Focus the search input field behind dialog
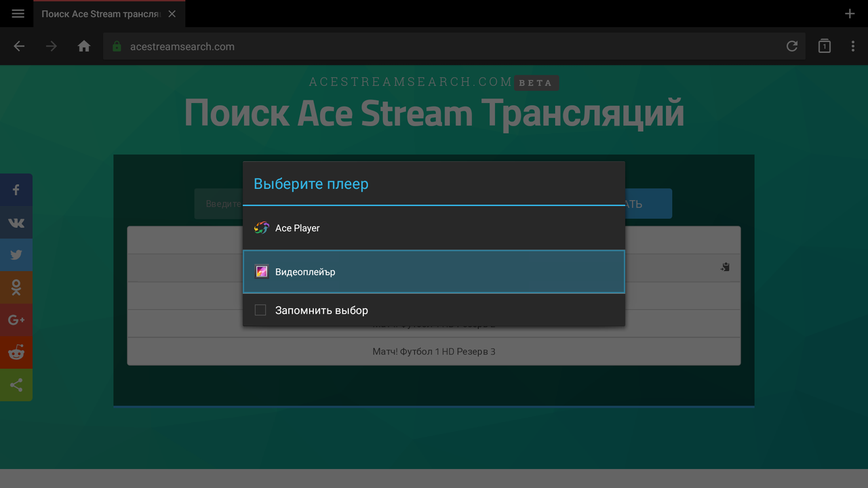This screenshot has width=868, height=488. point(218,204)
